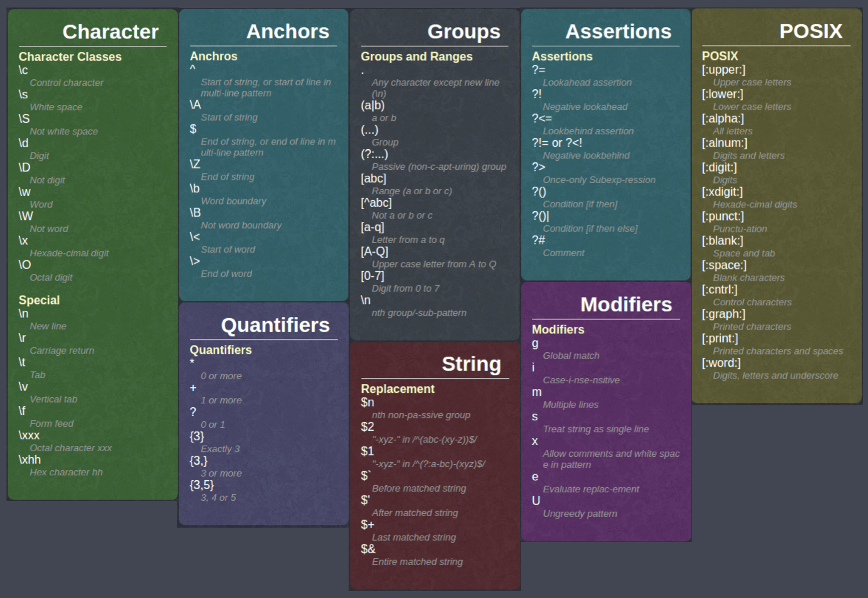
Task: Click the Assertions card title
Action: 618,32
